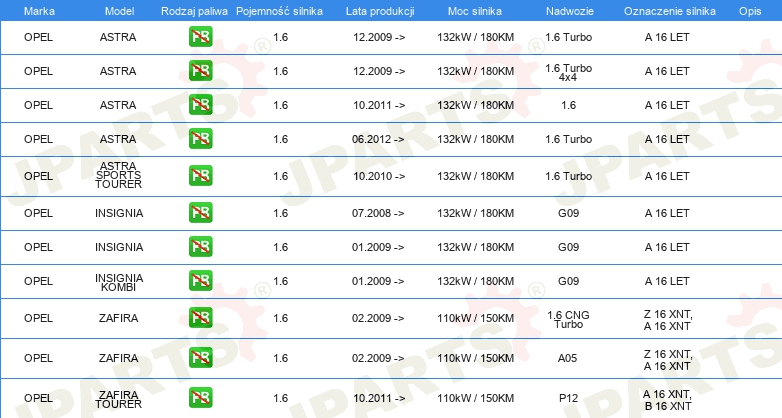Click the '1.6 Turbo 4x4' body cell

pos(569,72)
